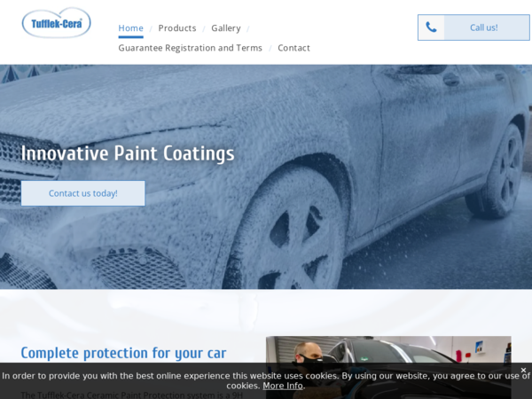Click the Tufflek-Cera Ceramic Paint Protection paragraph
This screenshot has height=399, width=532.
click(131, 395)
